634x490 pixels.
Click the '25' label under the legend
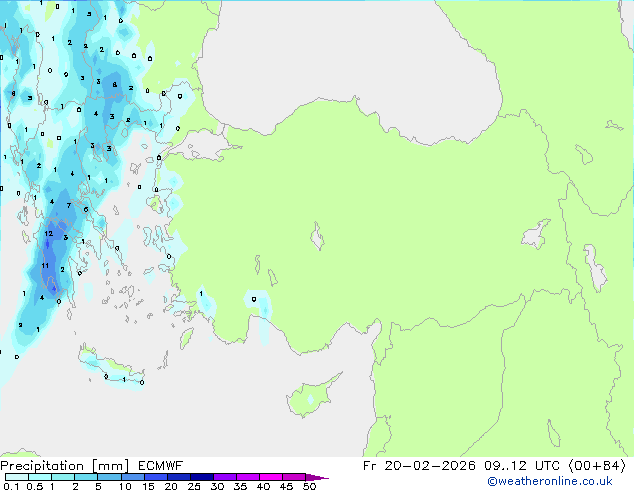(194, 486)
